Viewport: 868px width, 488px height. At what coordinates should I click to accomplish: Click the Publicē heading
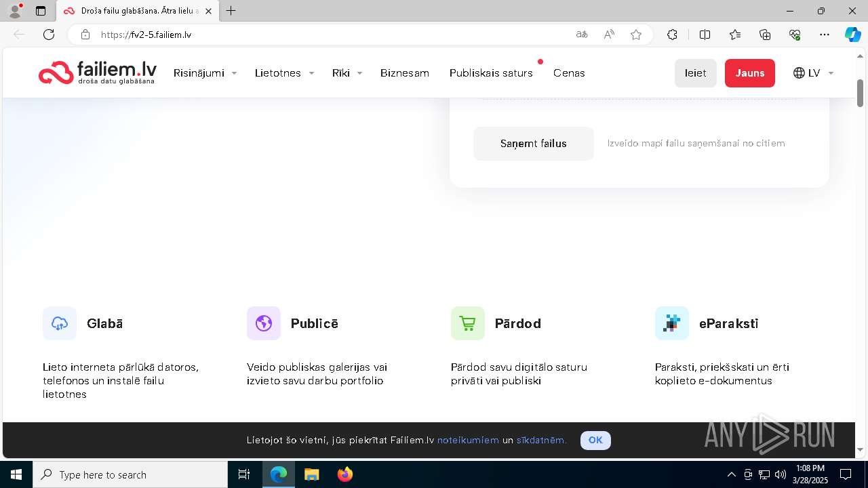coord(315,323)
